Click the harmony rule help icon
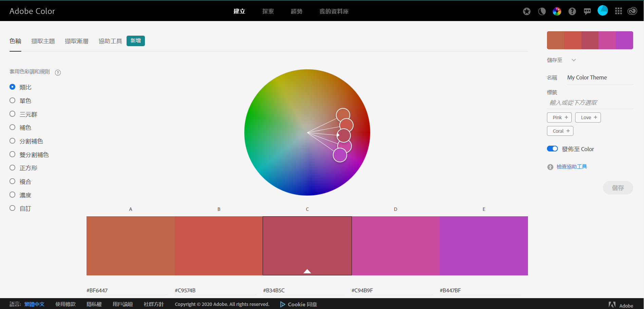This screenshot has width=644, height=309. point(58,72)
